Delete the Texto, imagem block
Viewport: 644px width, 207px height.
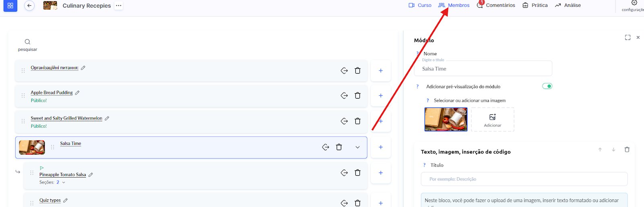[x=627, y=149]
